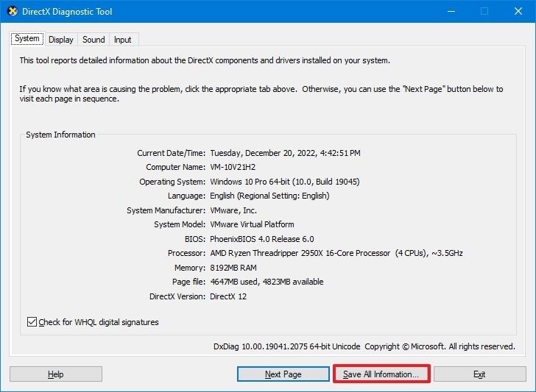Uncheck Check for WHQL digital signatures

32,322
